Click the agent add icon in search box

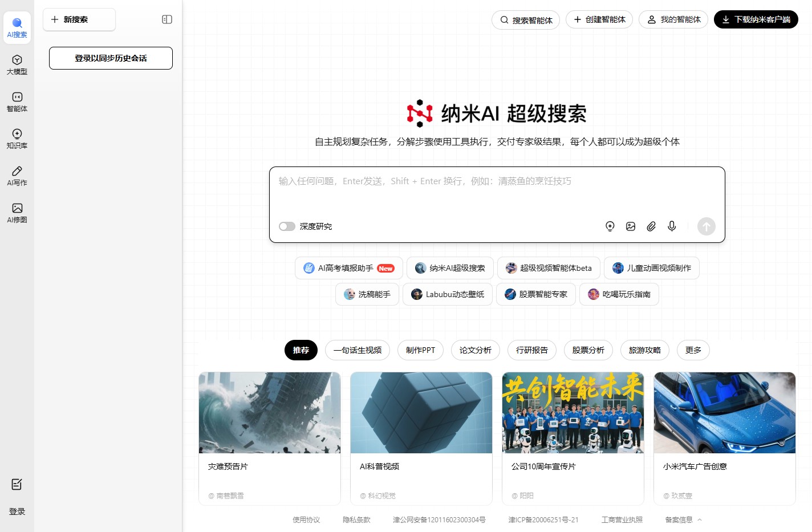[x=610, y=226]
